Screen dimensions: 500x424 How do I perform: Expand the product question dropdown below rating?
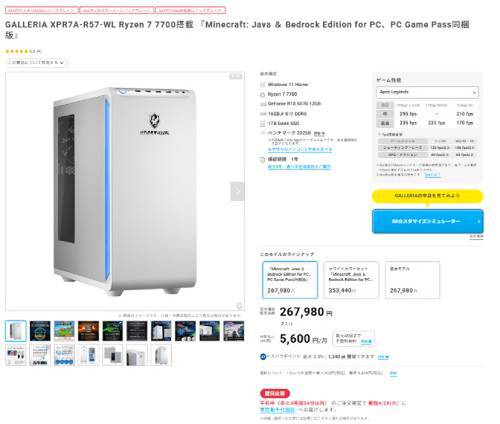[36, 63]
